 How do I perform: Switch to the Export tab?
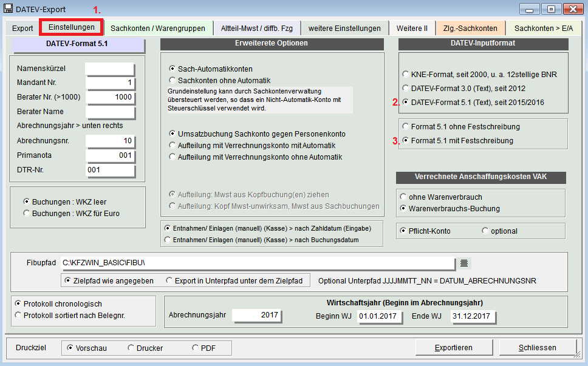(x=22, y=29)
